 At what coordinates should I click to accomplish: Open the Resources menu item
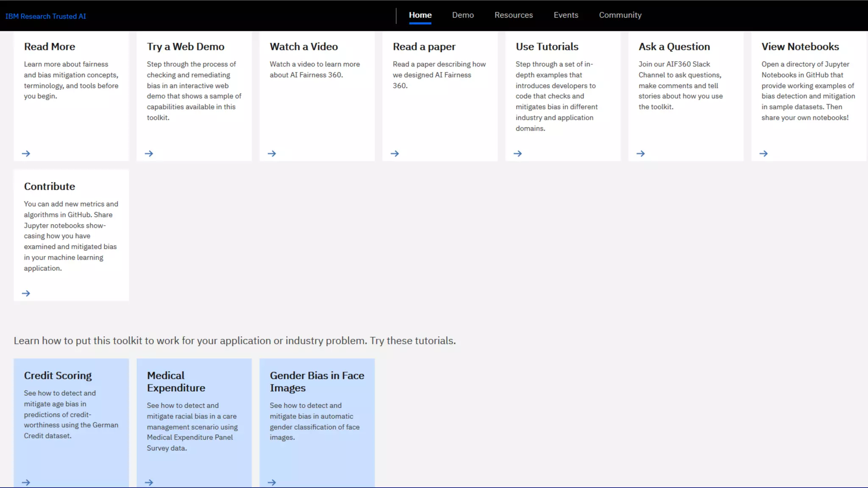point(513,15)
